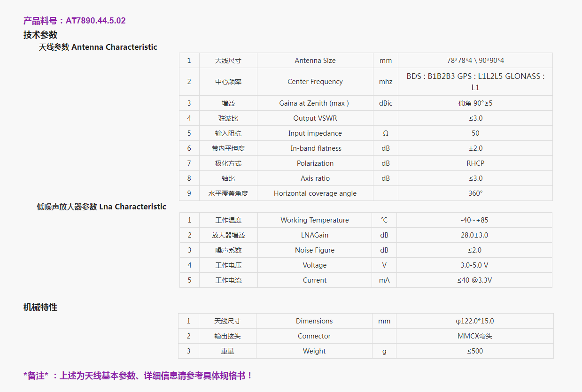
Task: Click the 360° value cell
Action: [x=475, y=193]
